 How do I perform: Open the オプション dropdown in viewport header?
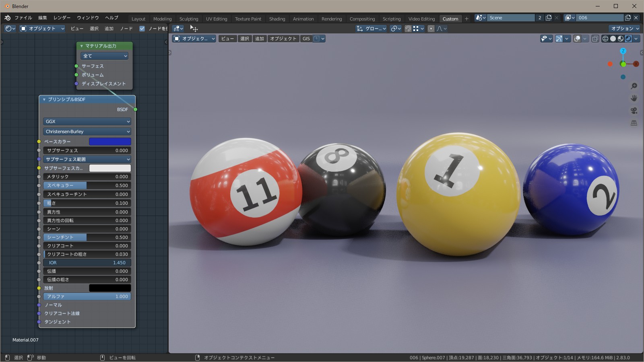click(x=624, y=29)
